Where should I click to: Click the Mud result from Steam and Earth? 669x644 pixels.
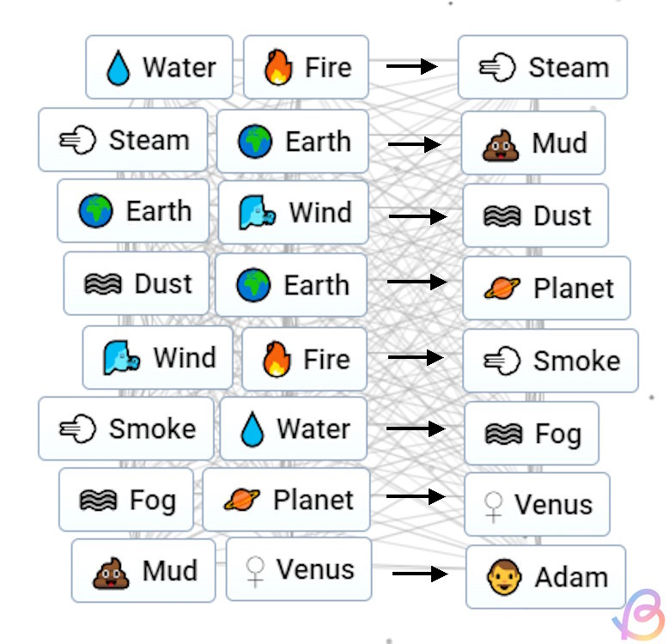pyautogui.click(x=532, y=143)
